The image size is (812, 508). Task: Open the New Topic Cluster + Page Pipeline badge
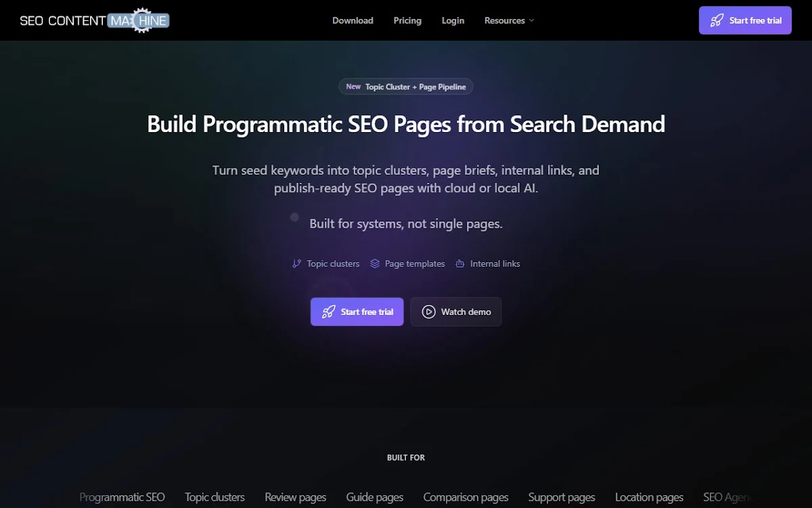[x=406, y=87]
